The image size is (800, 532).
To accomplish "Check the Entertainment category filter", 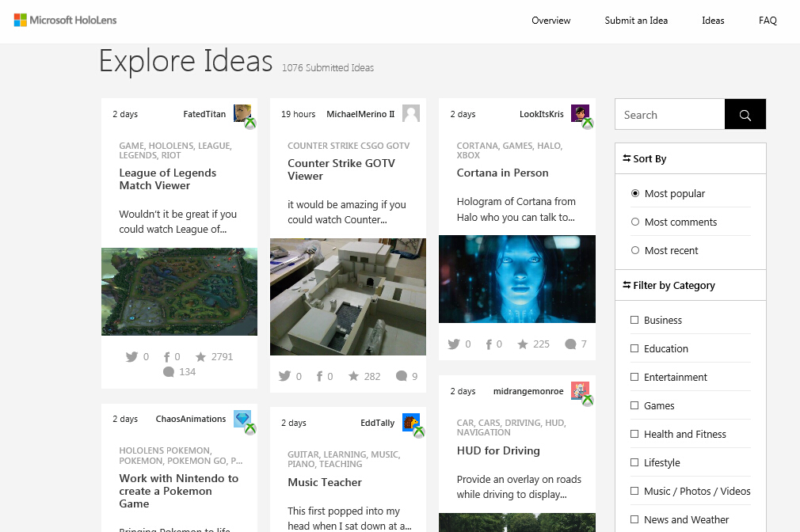I will coord(634,377).
